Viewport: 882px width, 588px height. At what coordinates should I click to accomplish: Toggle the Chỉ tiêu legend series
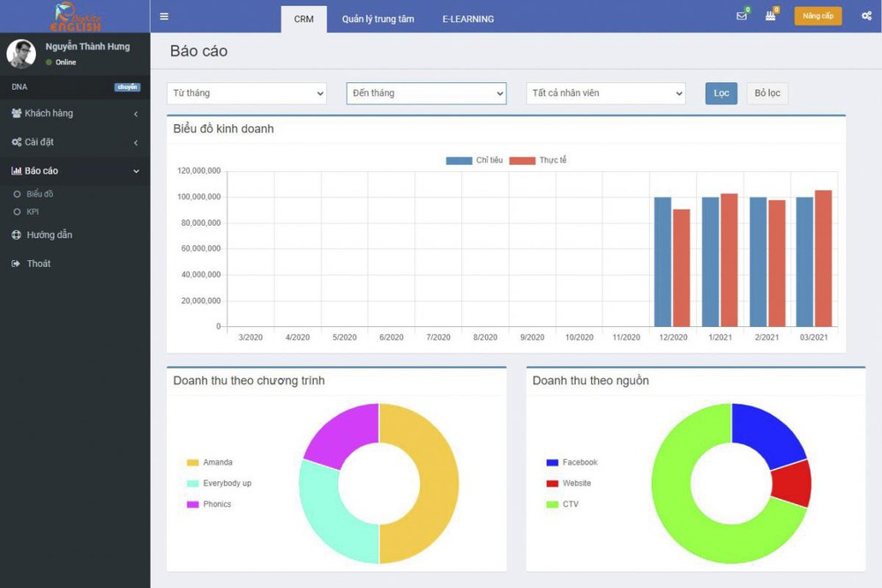[475, 160]
